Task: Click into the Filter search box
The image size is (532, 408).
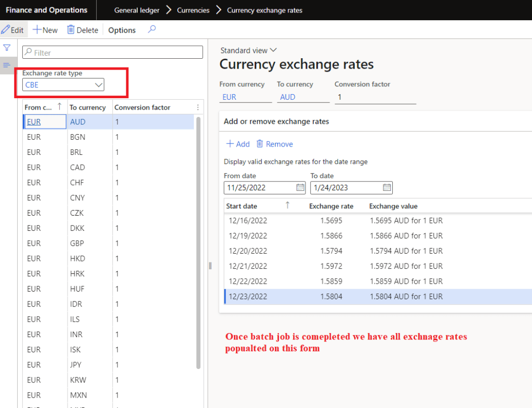Action: [113, 52]
